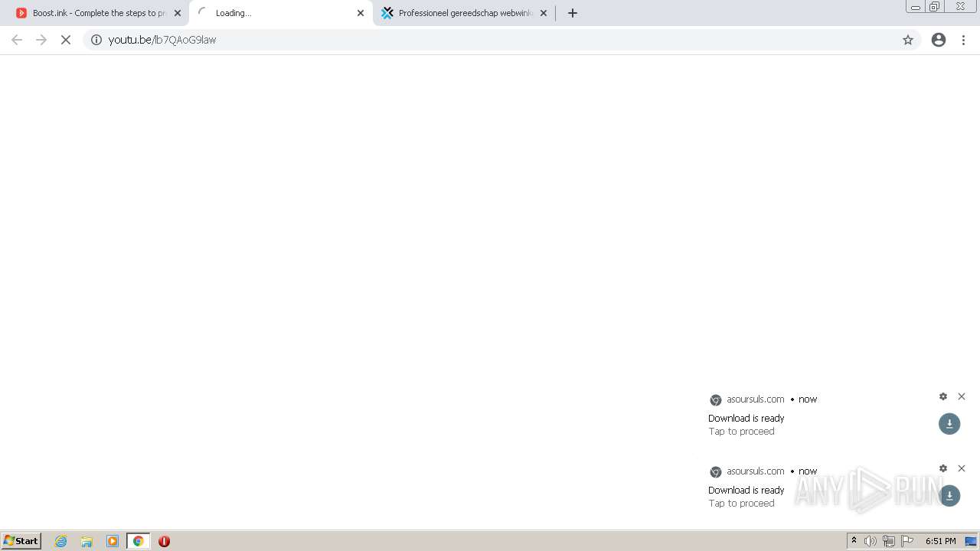The width and height of the screenshot is (980, 551).
Task: Click the Show desktop button
Action: 971,541
